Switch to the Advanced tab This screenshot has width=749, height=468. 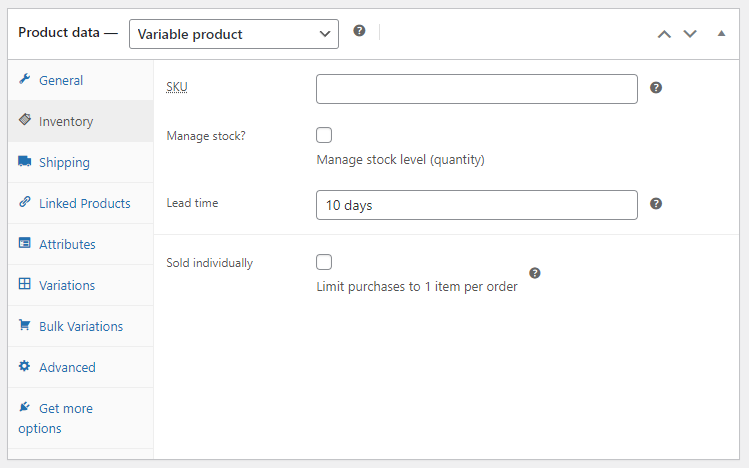[81, 368]
